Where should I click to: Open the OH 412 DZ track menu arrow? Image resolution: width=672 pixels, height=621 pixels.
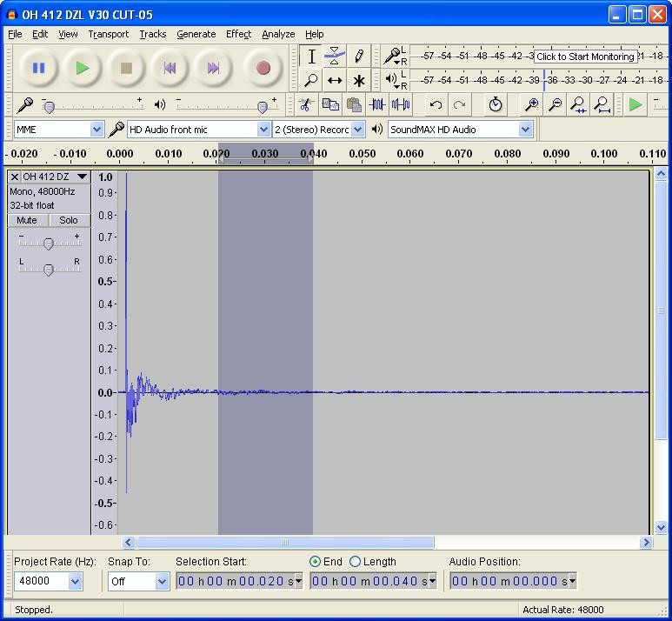[82, 177]
